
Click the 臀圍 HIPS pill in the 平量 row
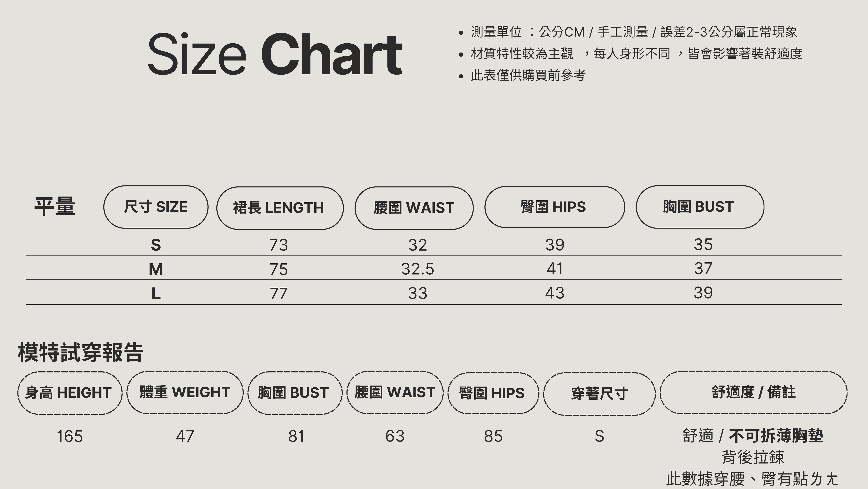point(554,207)
